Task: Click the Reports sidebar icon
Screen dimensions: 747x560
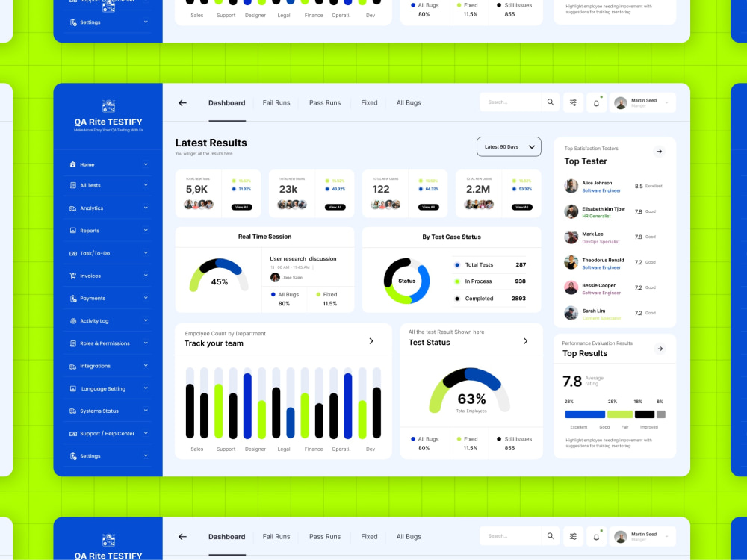Action: (73, 231)
